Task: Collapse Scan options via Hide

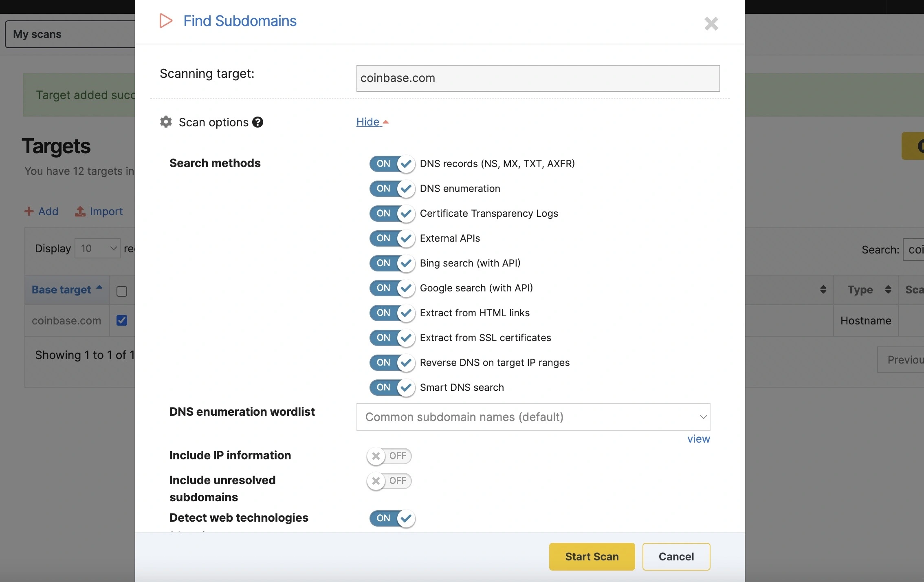Action: (368, 121)
